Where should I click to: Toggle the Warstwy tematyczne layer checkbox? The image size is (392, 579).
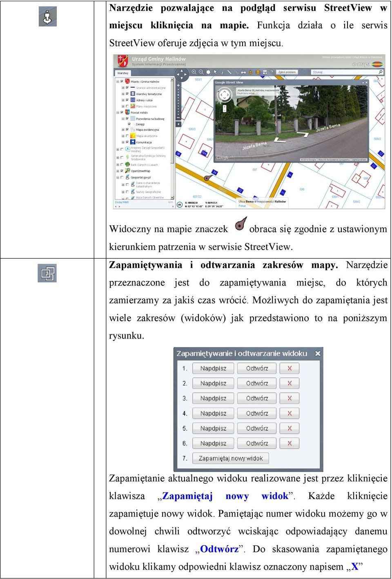(x=127, y=94)
